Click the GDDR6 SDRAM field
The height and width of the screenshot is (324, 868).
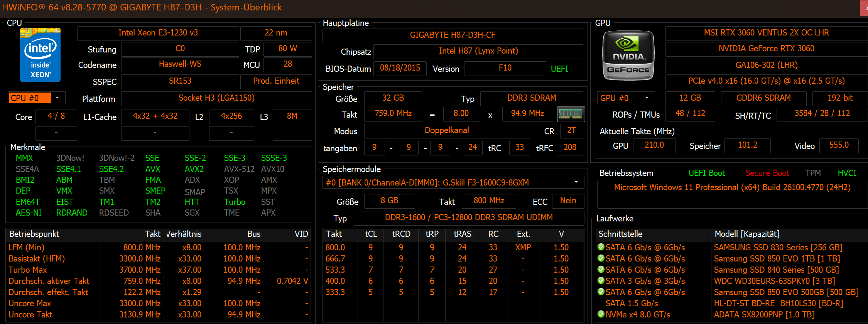pyautogui.click(x=763, y=98)
